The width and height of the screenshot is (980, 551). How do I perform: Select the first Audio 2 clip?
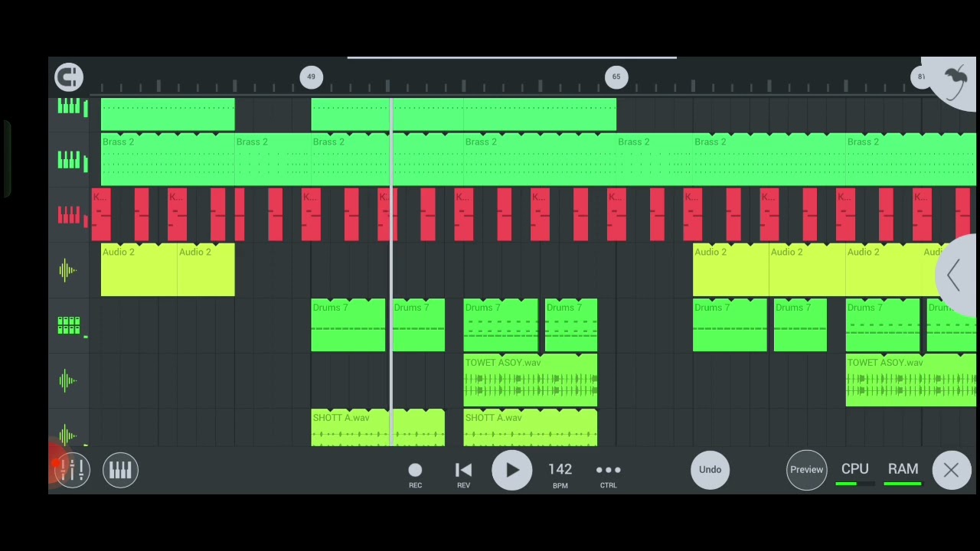pyautogui.click(x=139, y=270)
